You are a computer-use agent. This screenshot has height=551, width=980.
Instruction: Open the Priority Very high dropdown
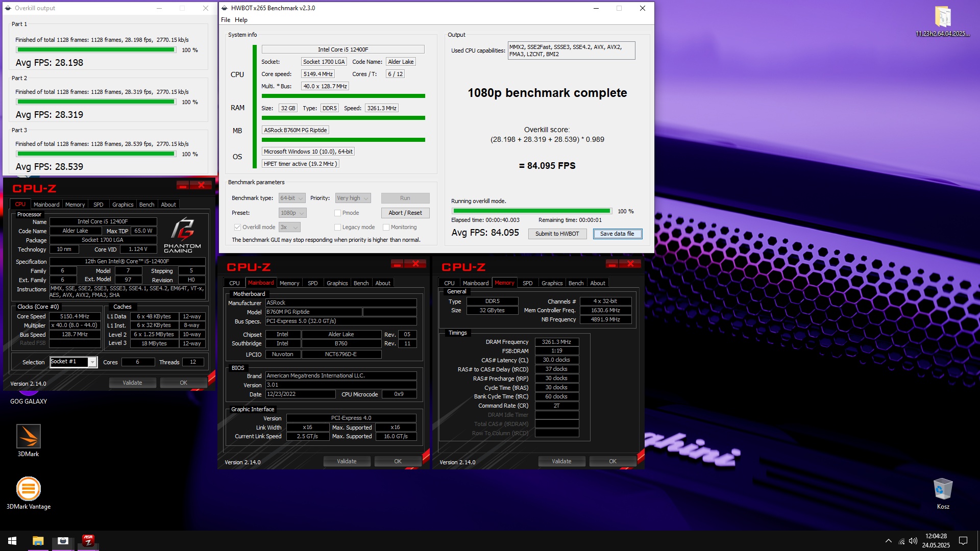click(353, 198)
